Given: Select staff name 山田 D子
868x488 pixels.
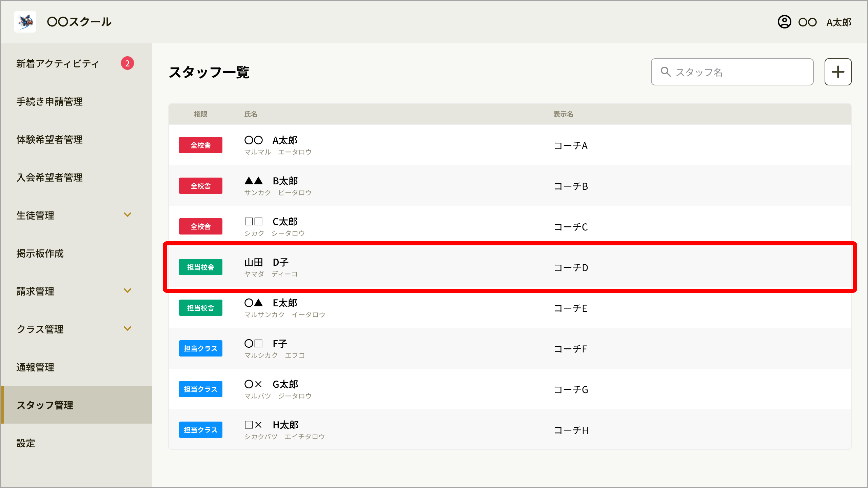Looking at the screenshot, I should click(x=267, y=262).
